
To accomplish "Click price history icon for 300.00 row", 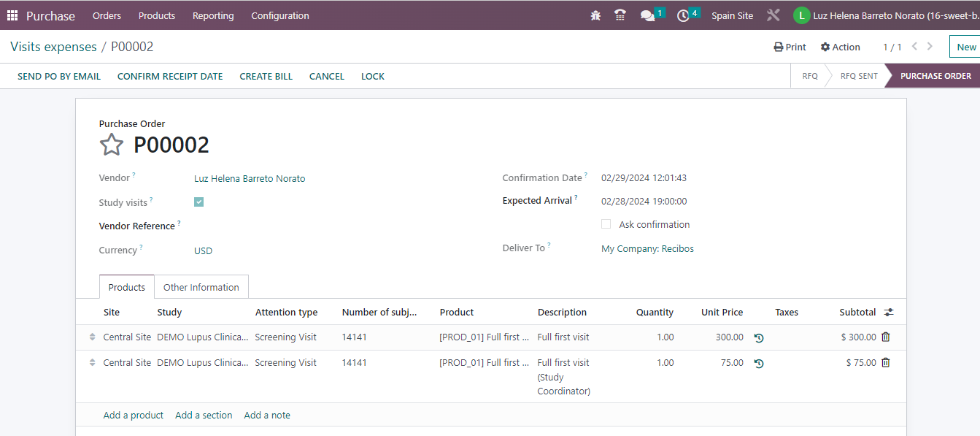I will point(759,338).
